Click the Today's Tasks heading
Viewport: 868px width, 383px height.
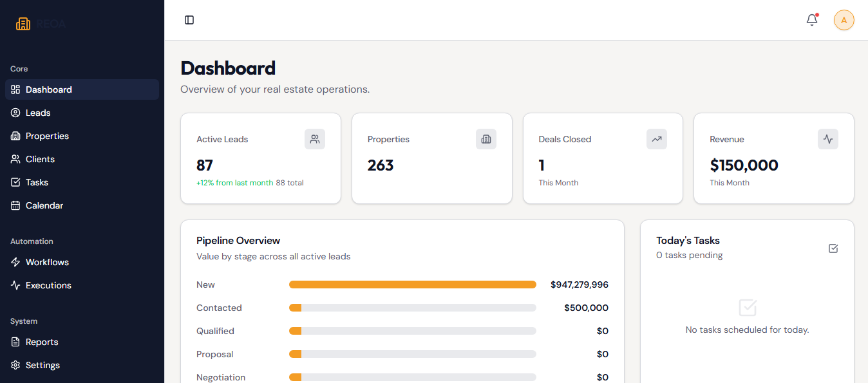pyautogui.click(x=688, y=241)
